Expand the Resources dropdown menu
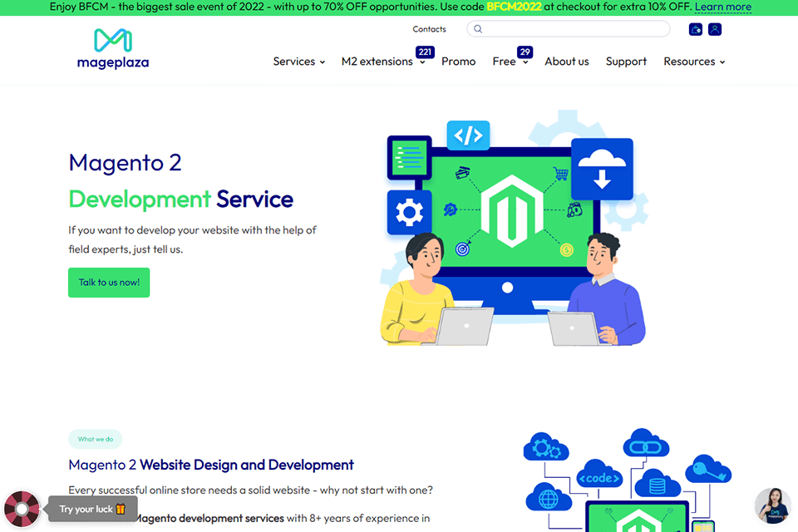 [x=694, y=62]
